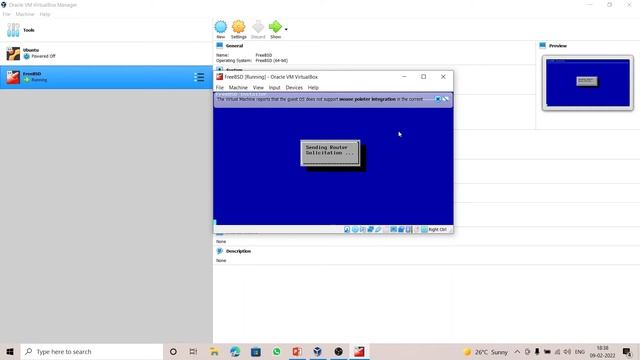Open File Explorer from the taskbar
The image size is (640, 360).
214,351
